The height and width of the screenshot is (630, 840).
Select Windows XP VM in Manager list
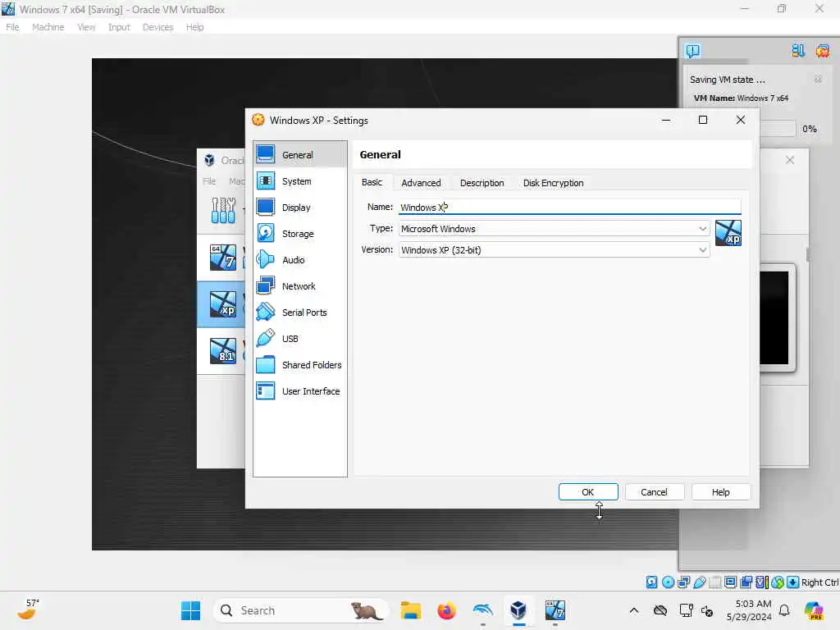(x=221, y=304)
